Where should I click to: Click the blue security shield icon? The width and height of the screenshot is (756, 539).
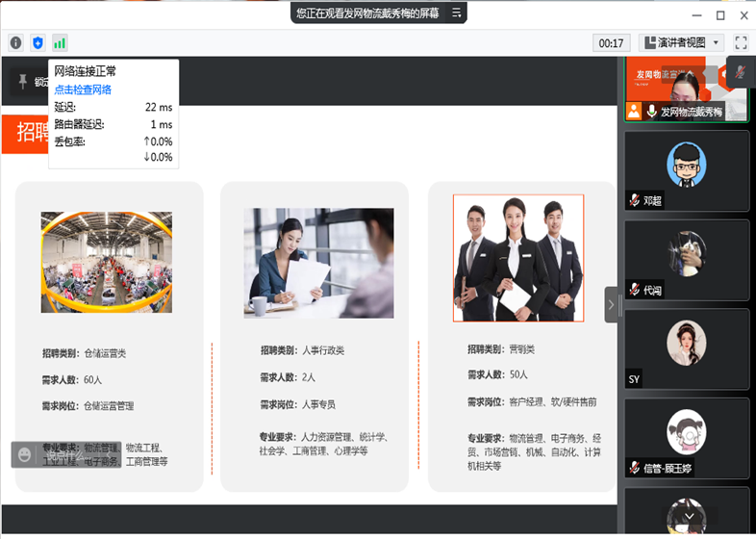tap(38, 42)
